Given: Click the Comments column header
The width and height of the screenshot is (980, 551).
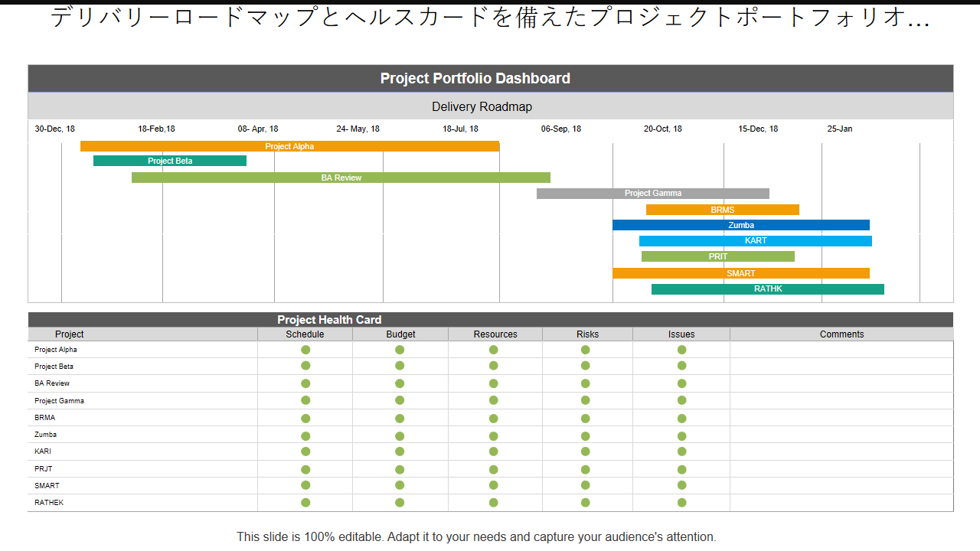Looking at the screenshot, I should click(x=841, y=334).
